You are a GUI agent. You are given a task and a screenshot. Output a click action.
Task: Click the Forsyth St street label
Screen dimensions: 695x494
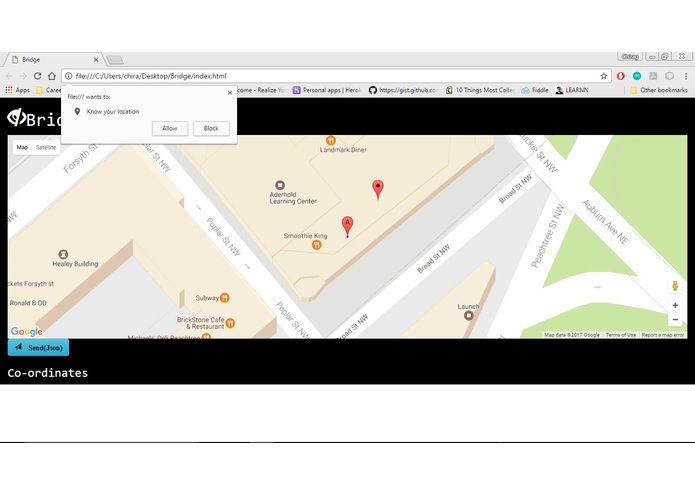tap(80, 159)
